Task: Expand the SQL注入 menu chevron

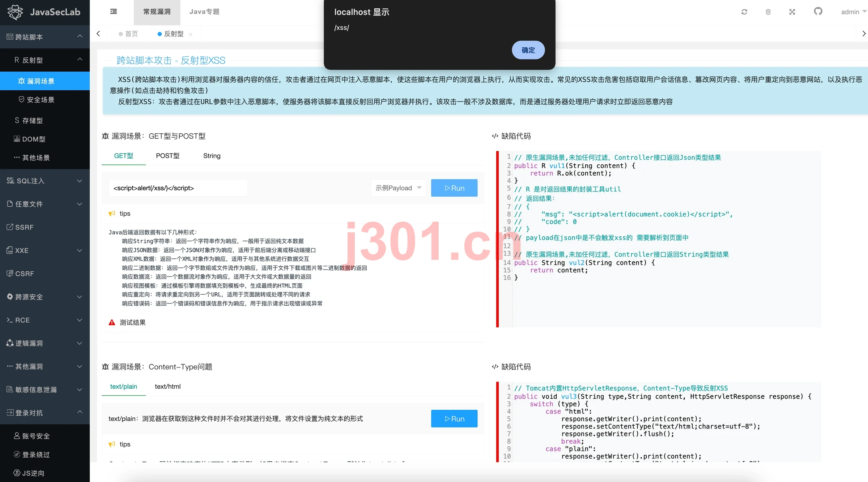Action: coord(80,181)
